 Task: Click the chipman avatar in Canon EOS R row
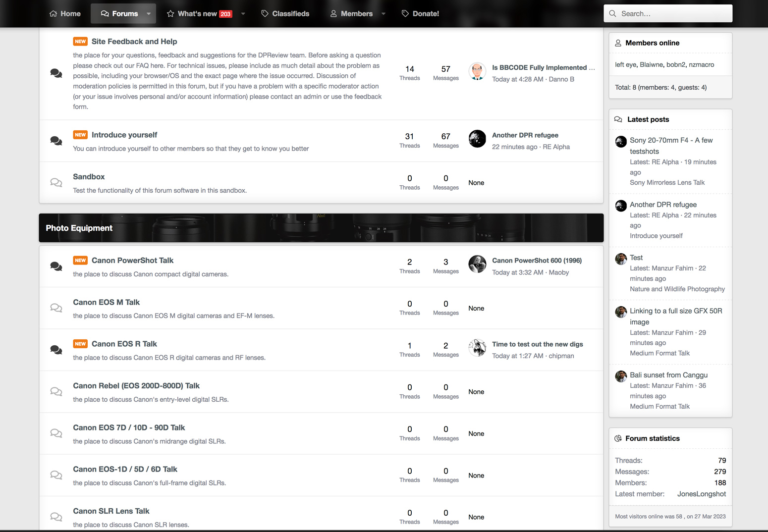(x=477, y=348)
